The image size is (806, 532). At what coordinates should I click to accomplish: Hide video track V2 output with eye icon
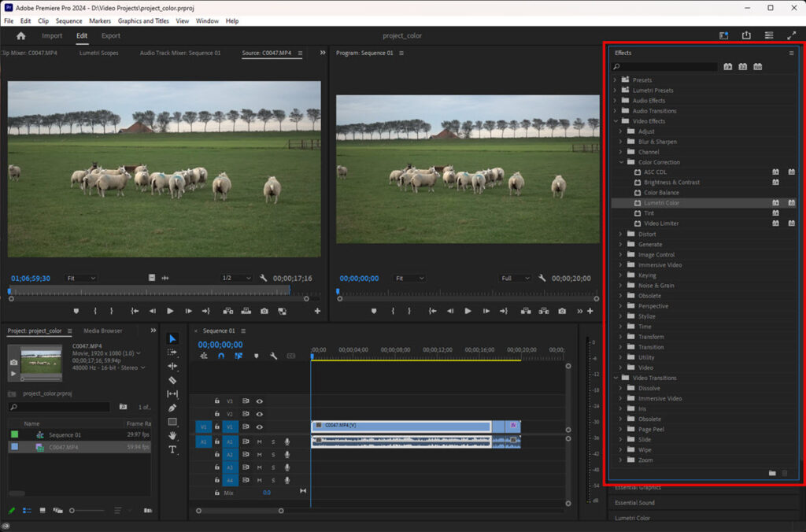click(259, 414)
